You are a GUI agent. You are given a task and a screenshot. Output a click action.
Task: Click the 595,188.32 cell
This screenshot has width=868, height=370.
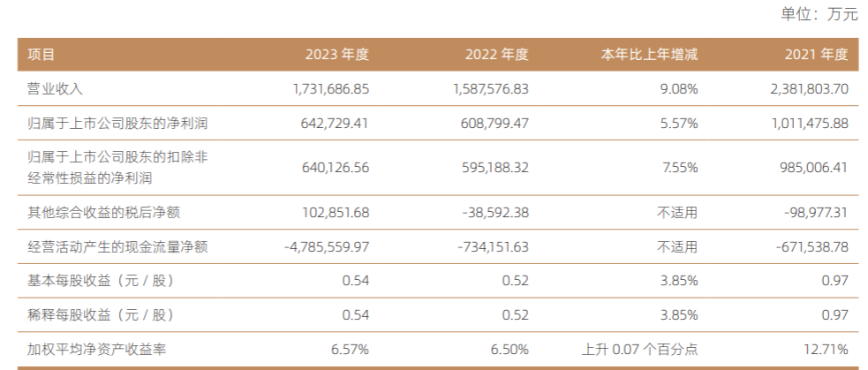coord(494,167)
